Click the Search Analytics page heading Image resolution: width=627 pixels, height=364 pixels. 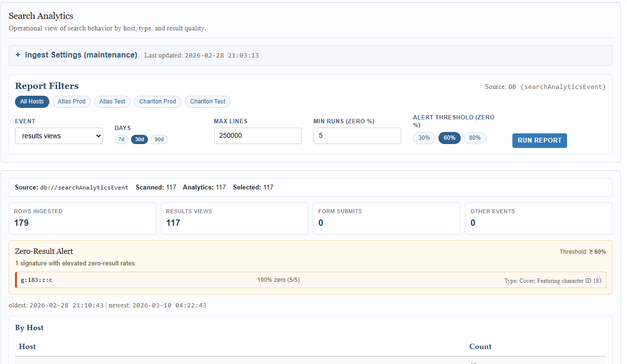coord(41,16)
